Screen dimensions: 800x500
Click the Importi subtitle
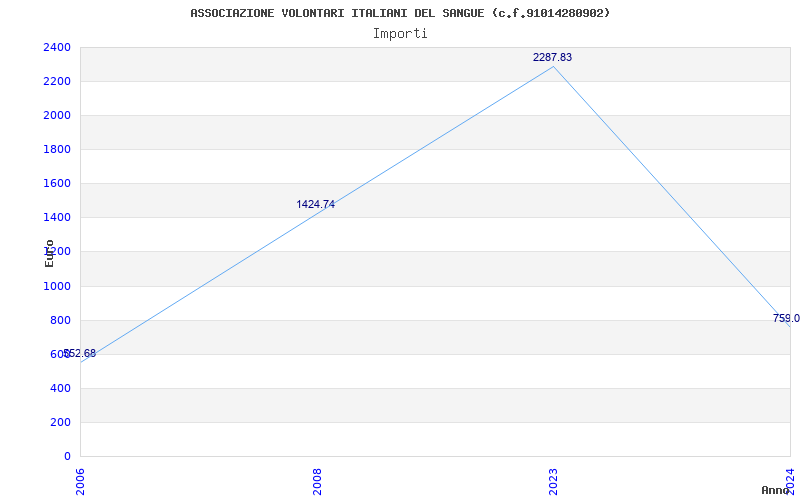tap(400, 34)
